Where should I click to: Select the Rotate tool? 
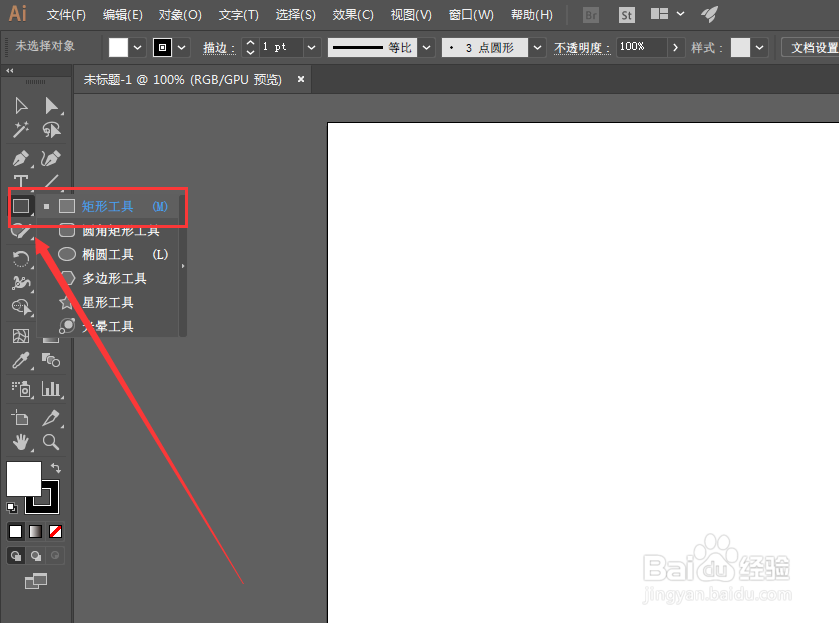(21, 259)
